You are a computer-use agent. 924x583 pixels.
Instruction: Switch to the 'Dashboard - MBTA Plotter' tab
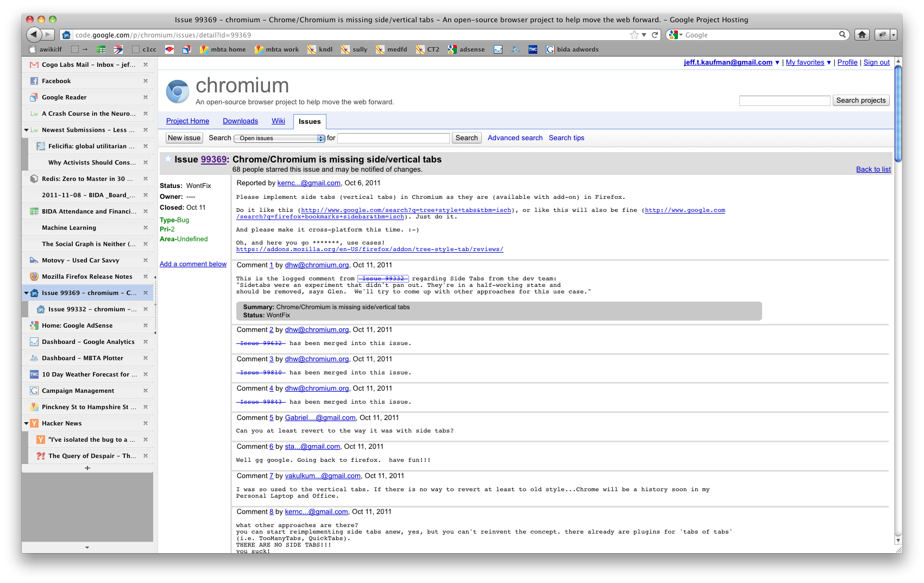87,358
